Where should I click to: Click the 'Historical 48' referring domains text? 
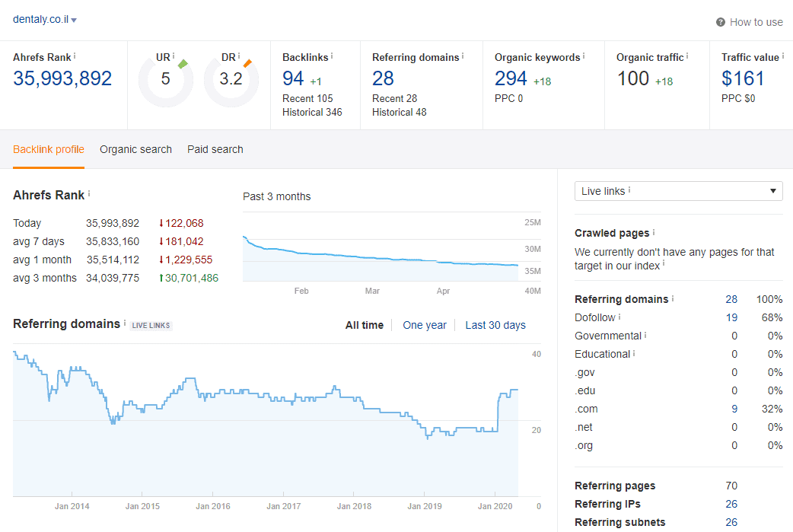[x=399, y=112]
